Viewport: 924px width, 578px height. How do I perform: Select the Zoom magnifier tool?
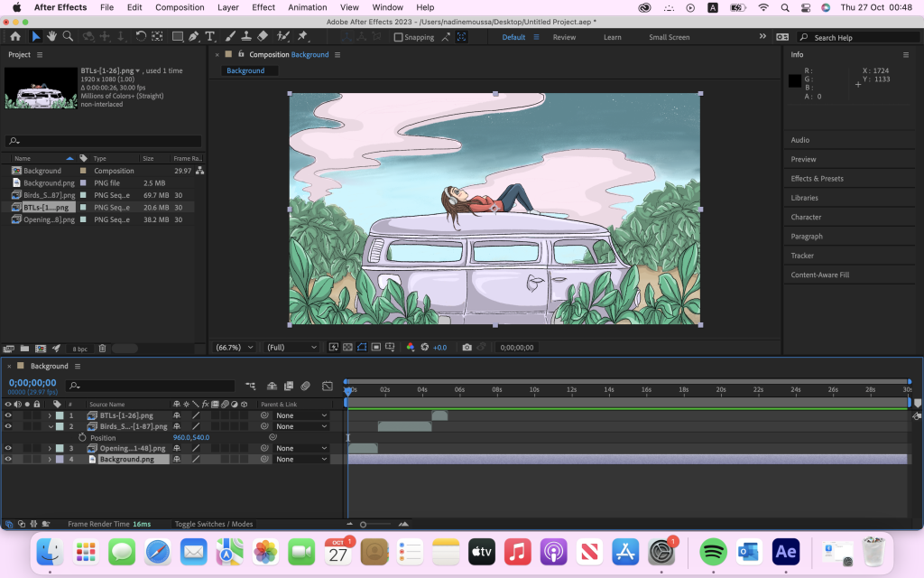pyautogui.click(x=68, y=36)
